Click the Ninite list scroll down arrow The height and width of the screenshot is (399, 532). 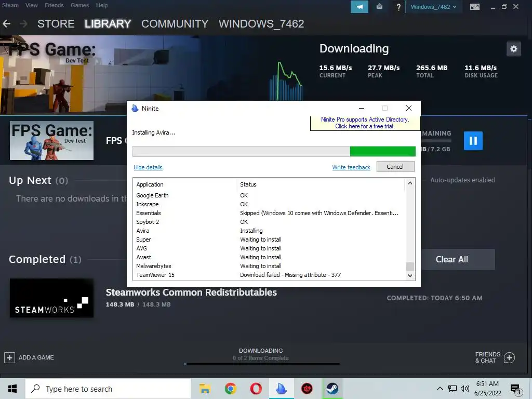click(x=410, y=276)
